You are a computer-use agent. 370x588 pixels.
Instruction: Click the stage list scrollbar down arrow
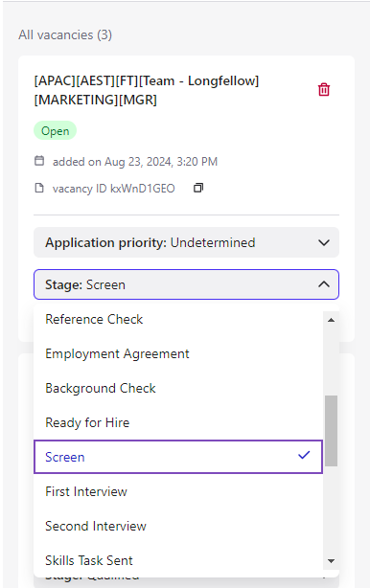click(331, 561)
